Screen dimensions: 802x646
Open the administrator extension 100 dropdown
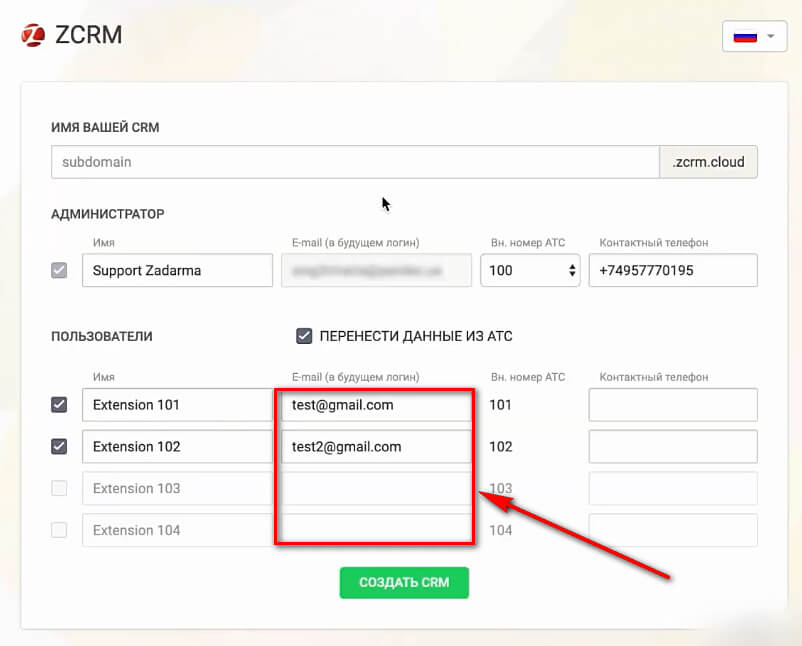click(530, 270)
